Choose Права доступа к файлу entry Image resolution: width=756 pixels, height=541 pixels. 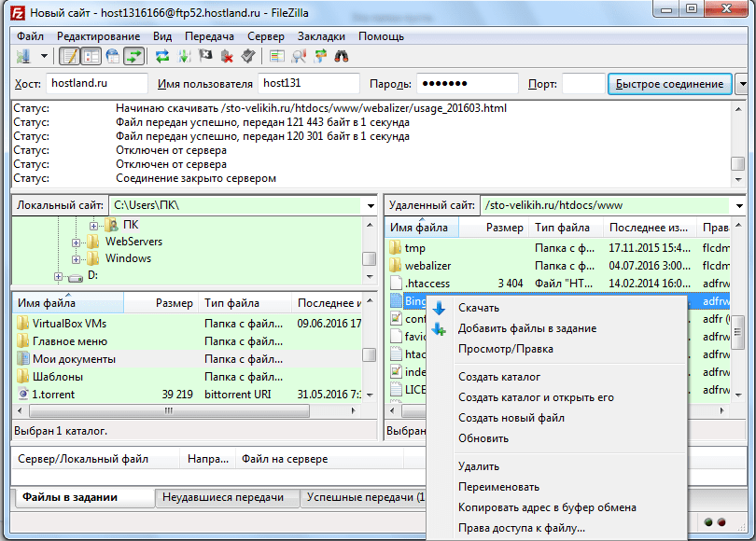(557, 528)
